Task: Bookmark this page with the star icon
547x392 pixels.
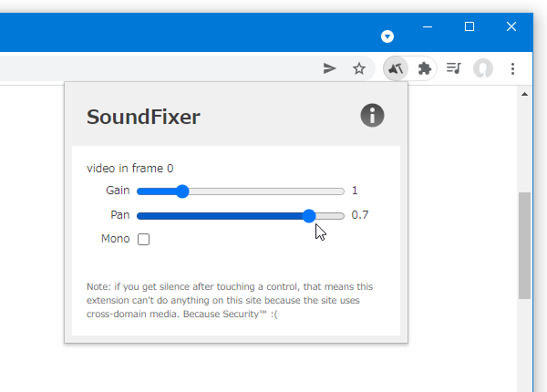Action: pos(359,68)
